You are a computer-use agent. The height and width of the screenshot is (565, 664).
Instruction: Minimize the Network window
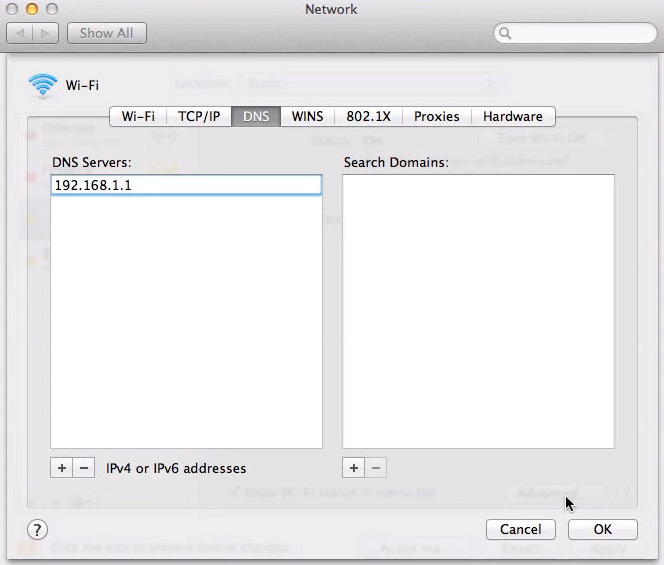tap(32, 9)
